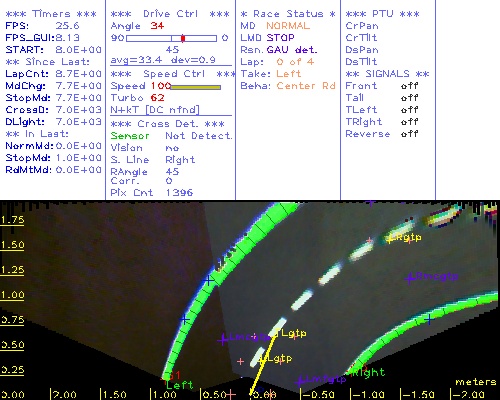Click the green Right lane label

pyautogui.click(x=369, y=372)
